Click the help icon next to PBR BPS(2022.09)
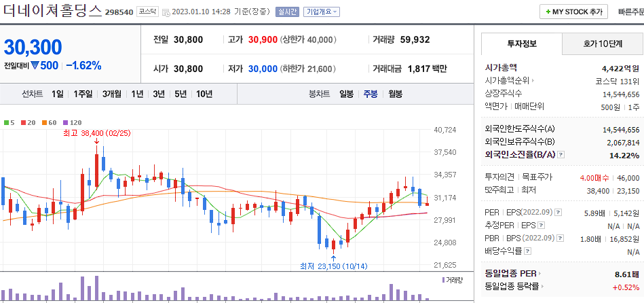Image resolution: width=644 pixels, height=303 pixels. 561,238
